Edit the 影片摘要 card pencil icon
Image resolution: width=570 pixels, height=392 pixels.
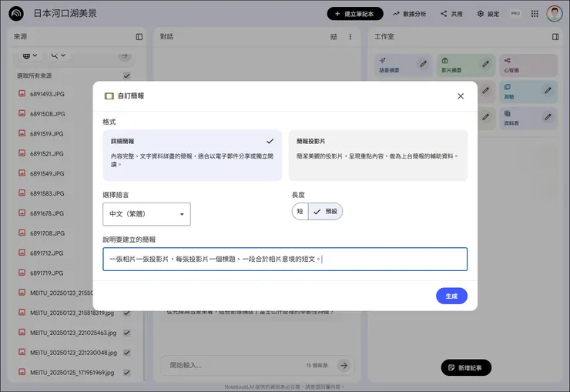[x=486, y=64]
